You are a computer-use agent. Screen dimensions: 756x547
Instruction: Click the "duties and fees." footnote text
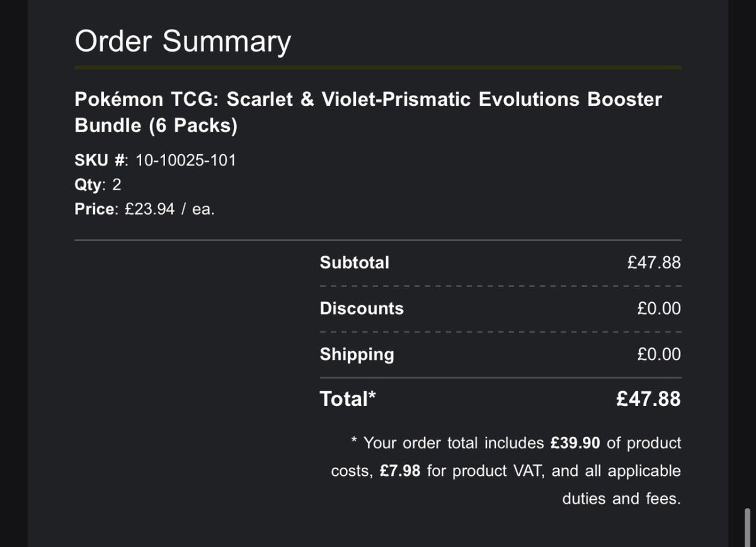click(621, 499)
